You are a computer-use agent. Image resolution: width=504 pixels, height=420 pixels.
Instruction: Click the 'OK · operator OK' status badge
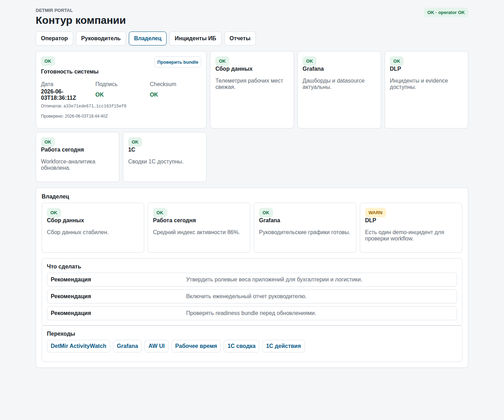(x=446, y=13)
